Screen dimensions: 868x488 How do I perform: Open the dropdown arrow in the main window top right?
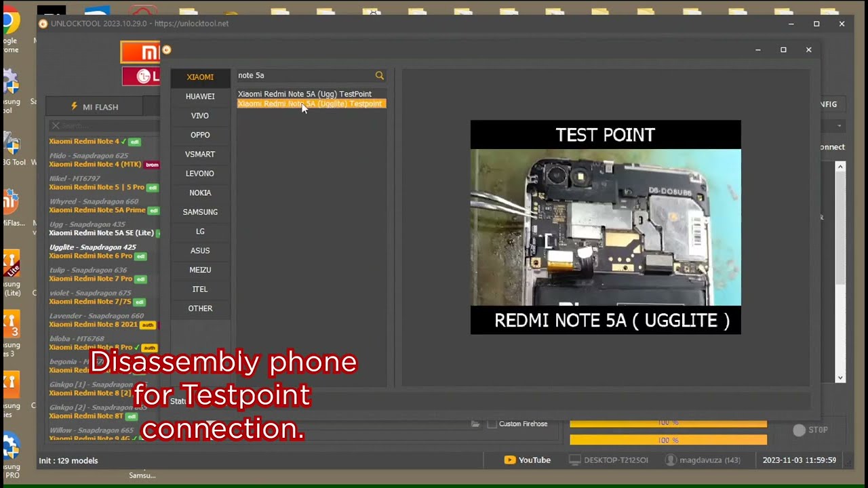coord(840,126)
